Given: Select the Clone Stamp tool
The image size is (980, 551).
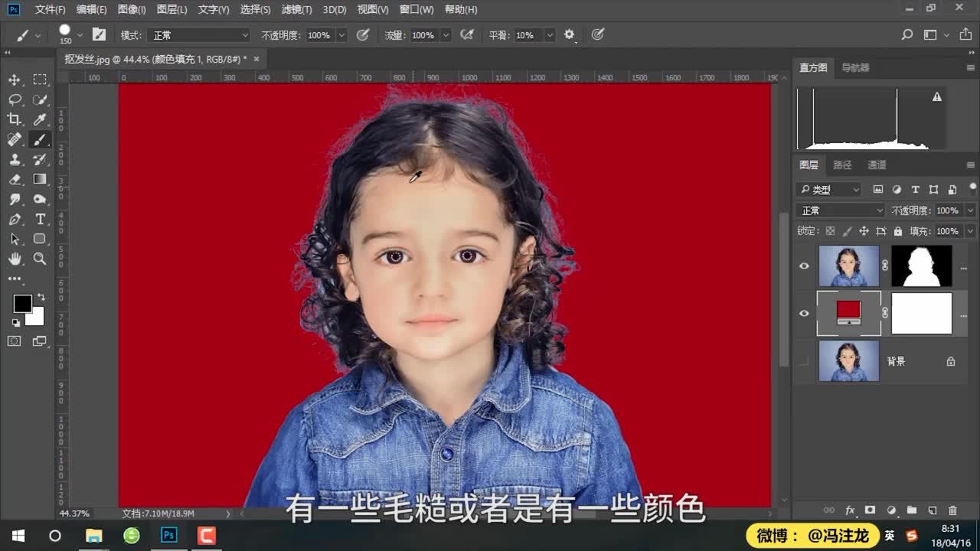Looking at the screenshot, I should click(x=14, y=160).
